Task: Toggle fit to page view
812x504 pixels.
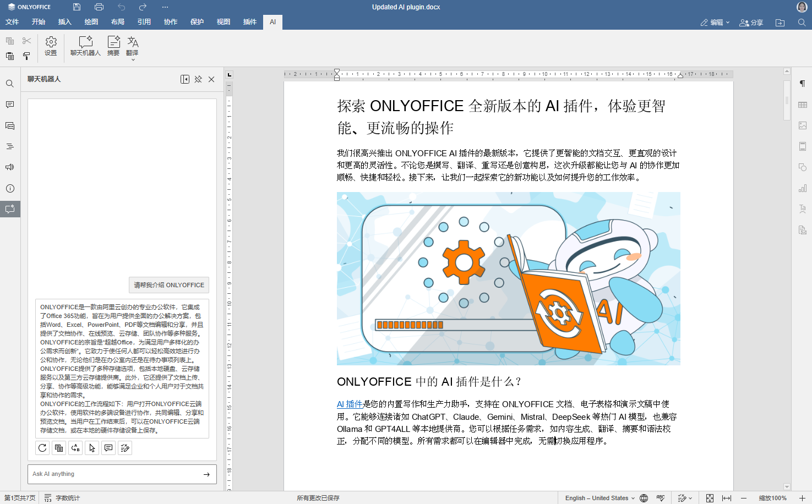Action: click(x=710, y=498)
